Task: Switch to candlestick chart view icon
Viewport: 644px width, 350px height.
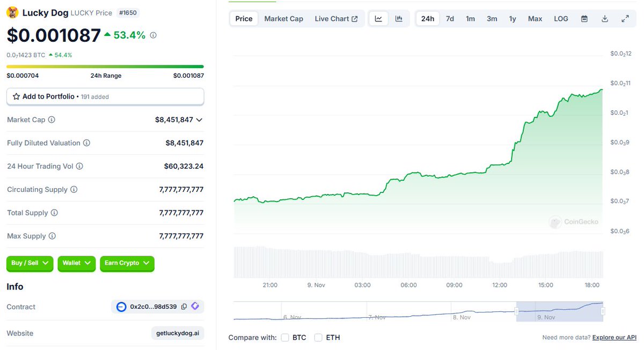Action: (399, 19)
